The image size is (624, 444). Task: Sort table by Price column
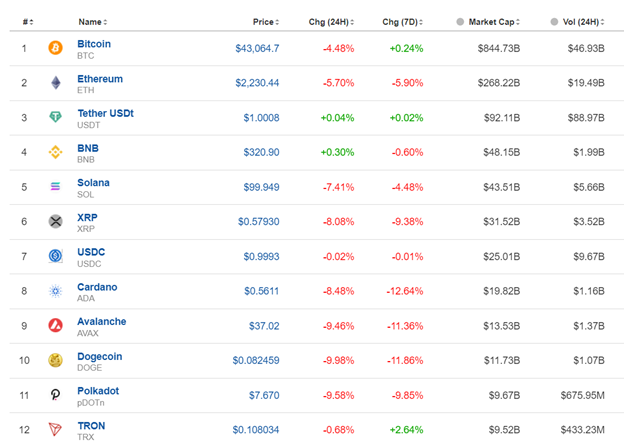(x=266, y=21)
